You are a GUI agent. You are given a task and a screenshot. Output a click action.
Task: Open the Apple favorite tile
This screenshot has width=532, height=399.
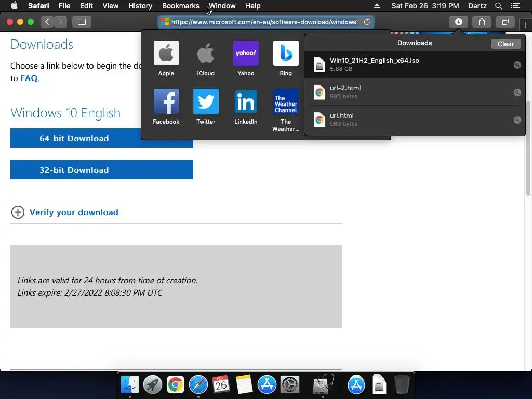coord(166,59)
